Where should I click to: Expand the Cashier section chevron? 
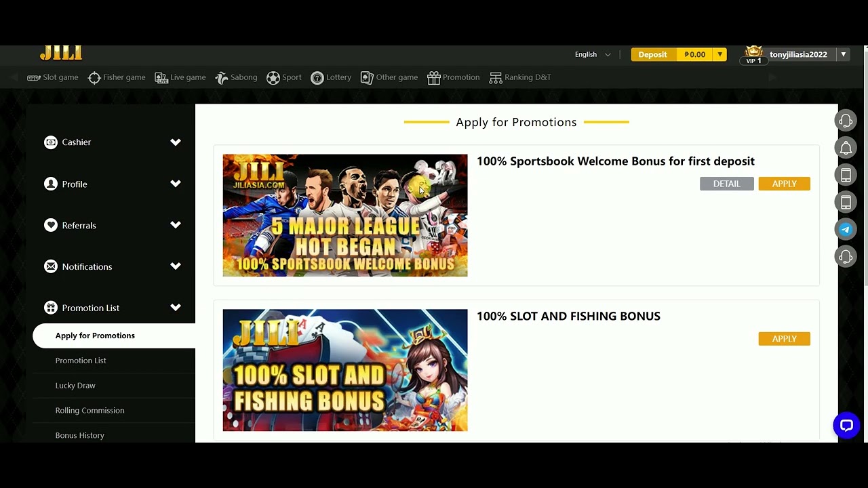(x=176, y=142)
